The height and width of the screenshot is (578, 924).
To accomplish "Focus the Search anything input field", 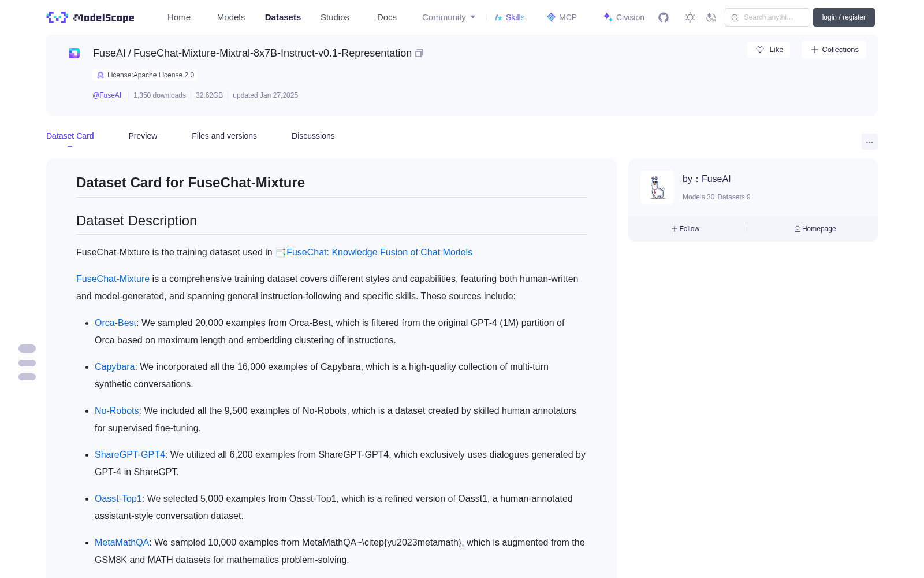I will (x=767, y=17).
